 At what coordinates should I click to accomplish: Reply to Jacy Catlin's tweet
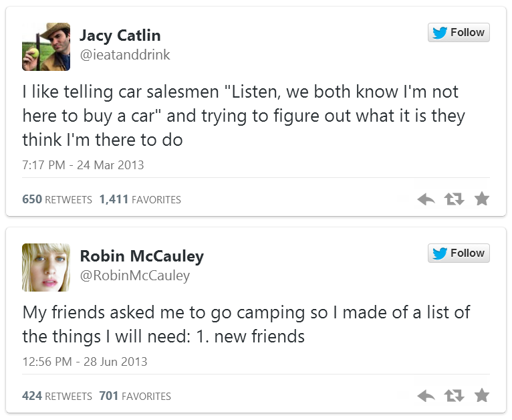426,199
